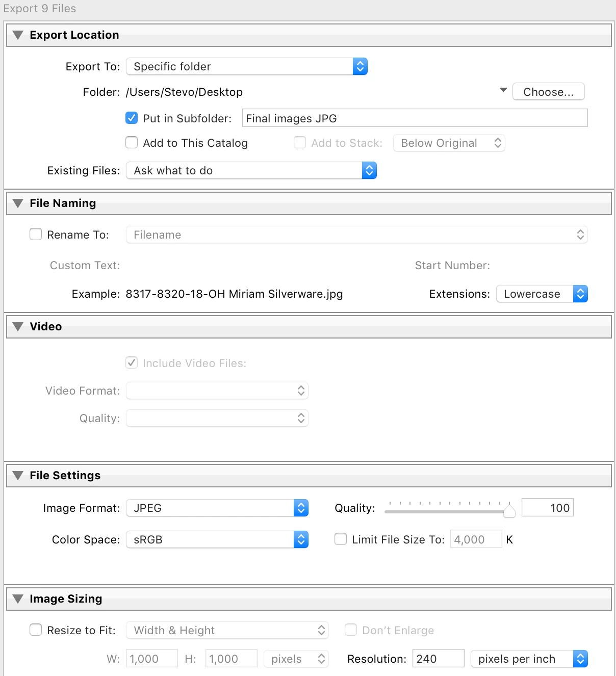Screen dimensions: 616x676
Task: Open the Export To dropdown
Action: 247,66
